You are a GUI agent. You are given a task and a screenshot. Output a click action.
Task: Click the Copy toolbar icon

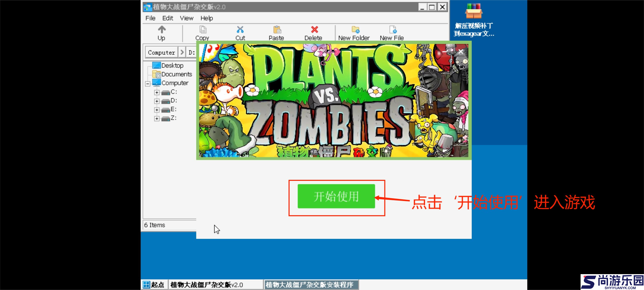203,30
